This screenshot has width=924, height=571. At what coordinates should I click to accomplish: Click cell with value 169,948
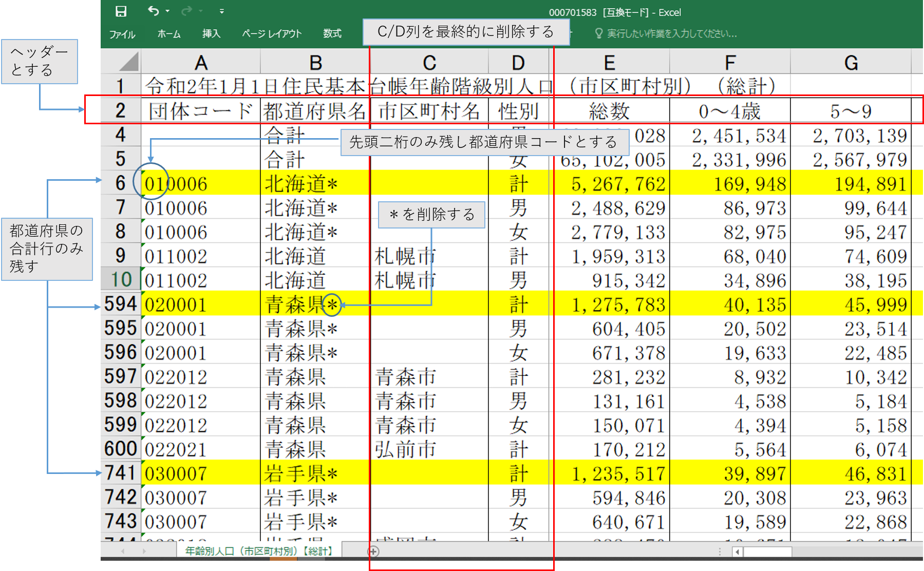click(730, 183)
